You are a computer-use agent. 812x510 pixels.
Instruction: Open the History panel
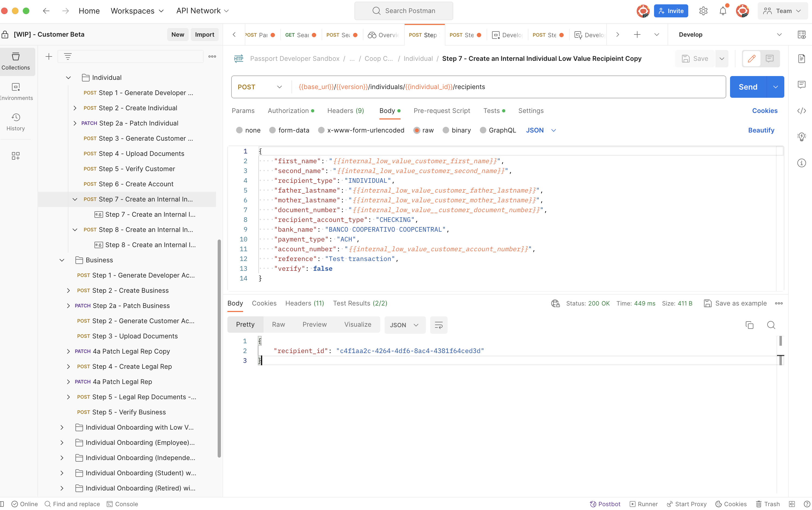(x=16, y=122)
